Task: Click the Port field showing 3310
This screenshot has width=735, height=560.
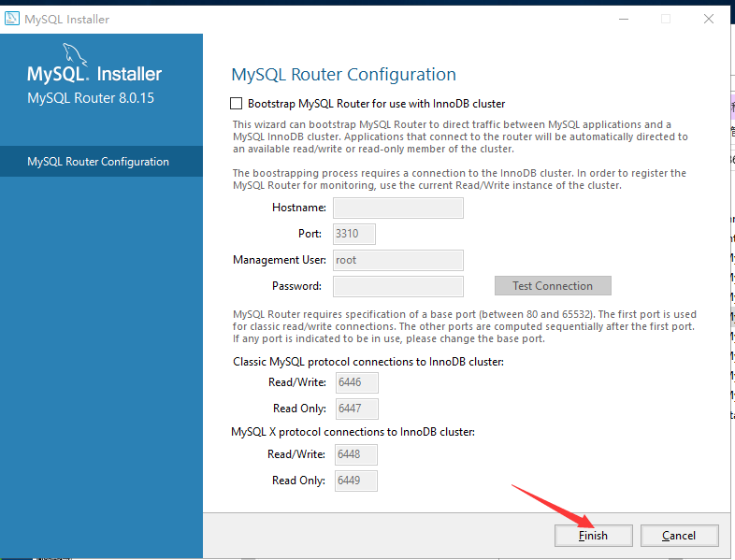Action: [354, 234]
